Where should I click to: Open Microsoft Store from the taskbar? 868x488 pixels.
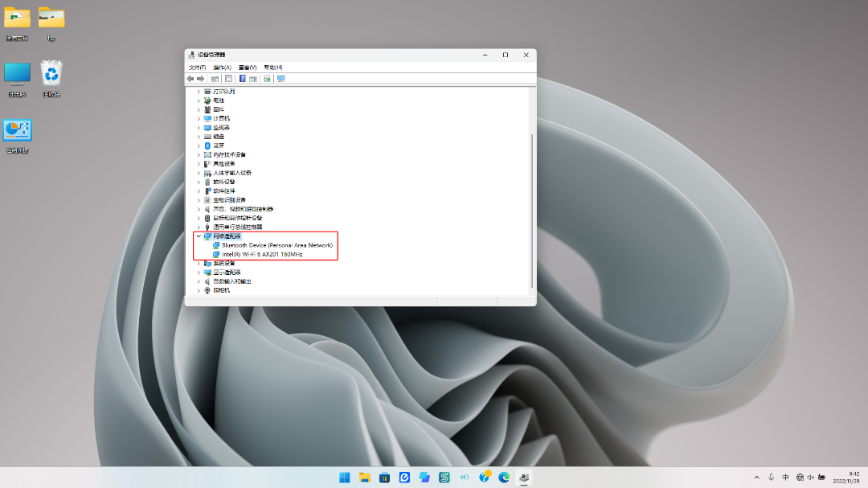pyautogui.click(x=384, y=478)
